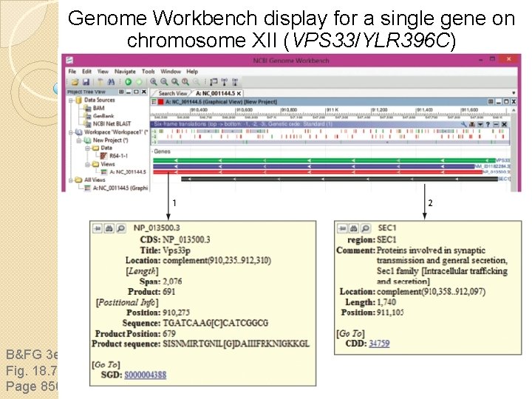The image size is (532, 399).
Task: Pin the SEC1 tooltip
Action: (342, 228)
